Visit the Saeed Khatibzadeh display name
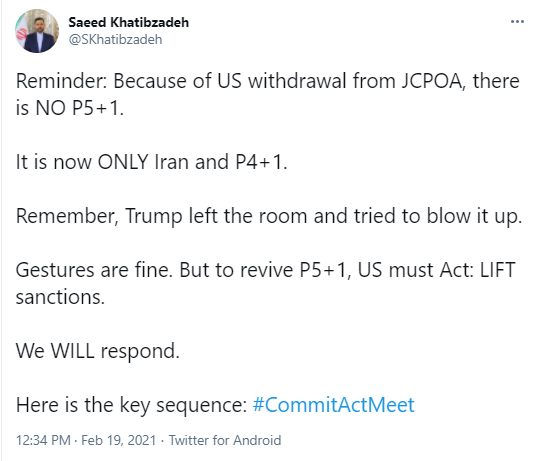This screenshot has height=461, width=538. pyautogui.click(x=129, y=22)
